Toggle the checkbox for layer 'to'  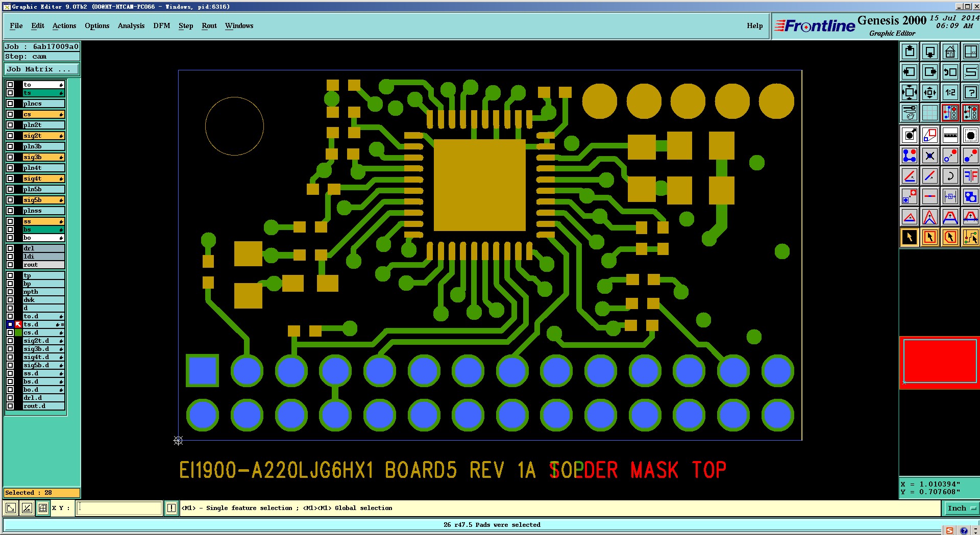tap(10, 85)
